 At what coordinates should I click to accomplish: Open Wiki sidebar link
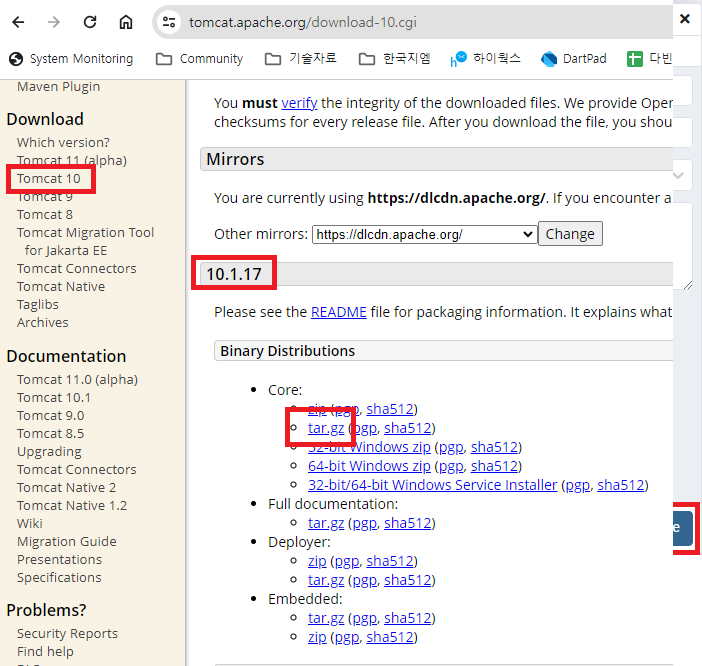pyautogui.click(x=30, y=523)
